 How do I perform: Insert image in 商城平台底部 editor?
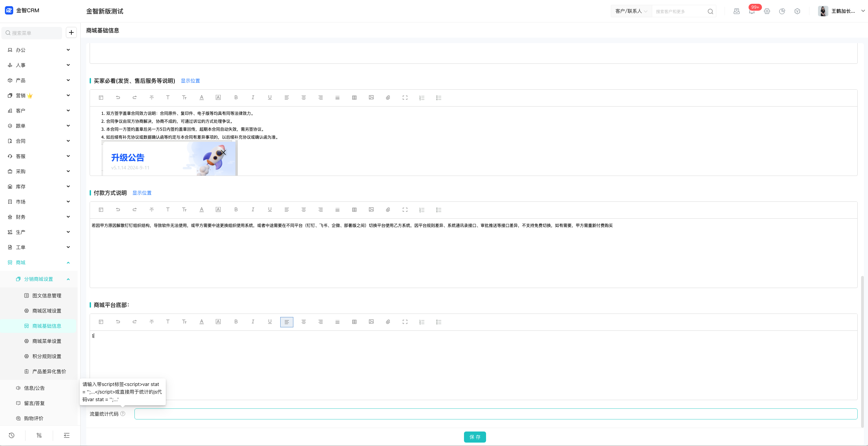pos(371,322)
